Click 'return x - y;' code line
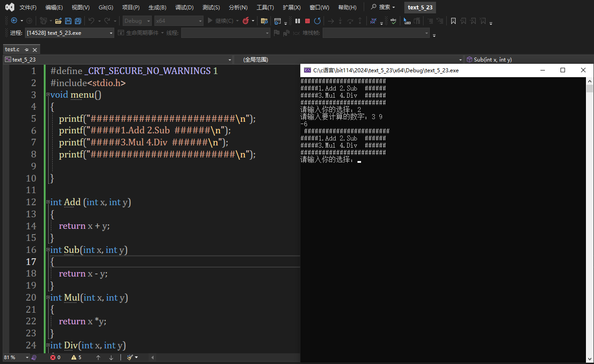Image resolution: width=594 pixels, height=364 pixels. (x=83, y=273)
